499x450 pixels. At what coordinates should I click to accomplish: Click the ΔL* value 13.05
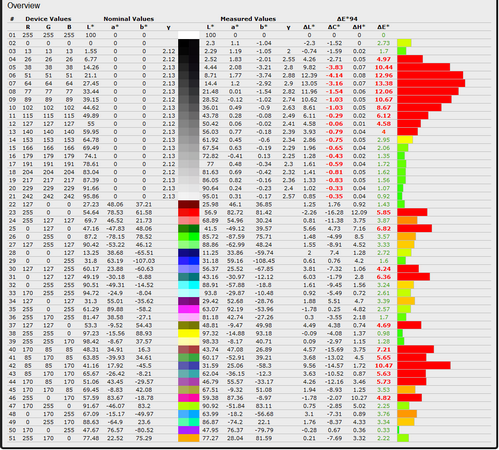pyautogui.click(x=309, y=83)
